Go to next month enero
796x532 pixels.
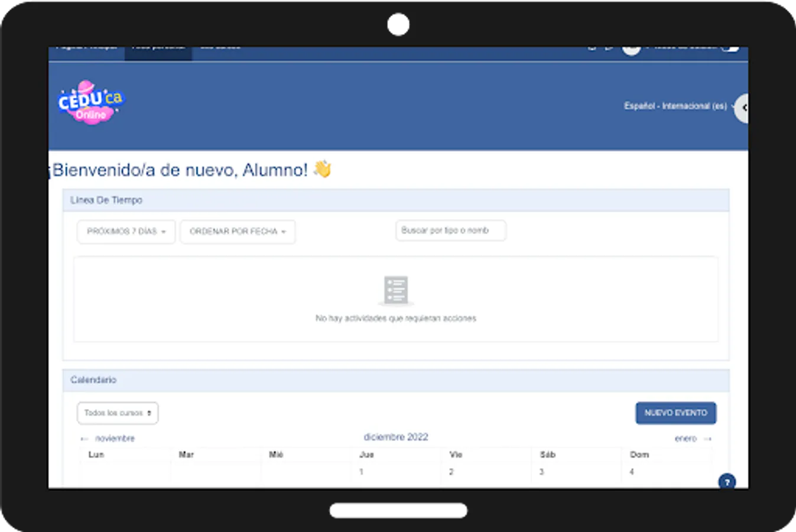pos(693,439)
